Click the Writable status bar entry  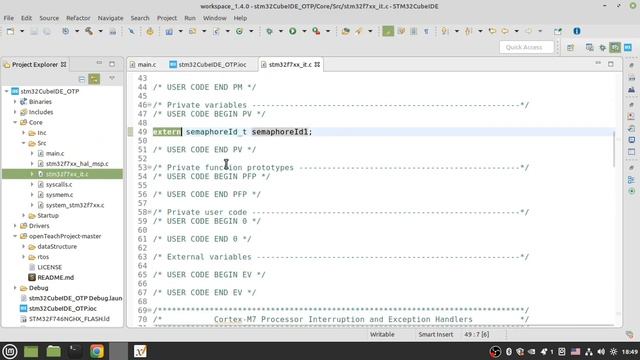(382, 334)
